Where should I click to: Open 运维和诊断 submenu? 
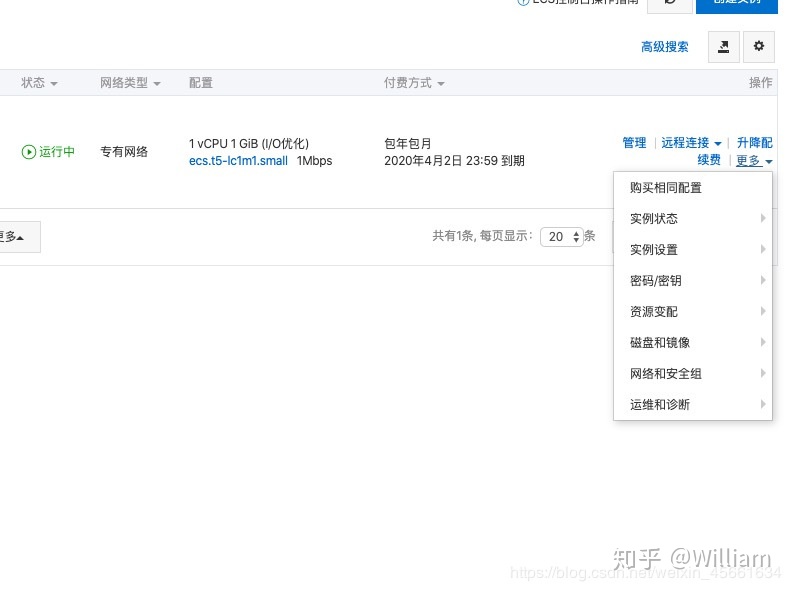pyautogui.click(x=693, y=404)
